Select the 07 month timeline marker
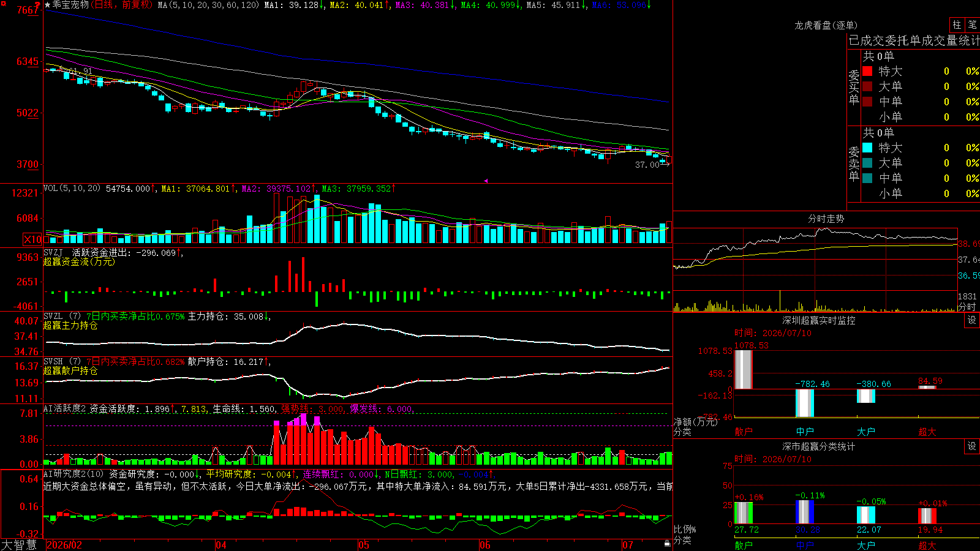The height and width of the screenshot is (551, 980). click(x=628, y=545)
